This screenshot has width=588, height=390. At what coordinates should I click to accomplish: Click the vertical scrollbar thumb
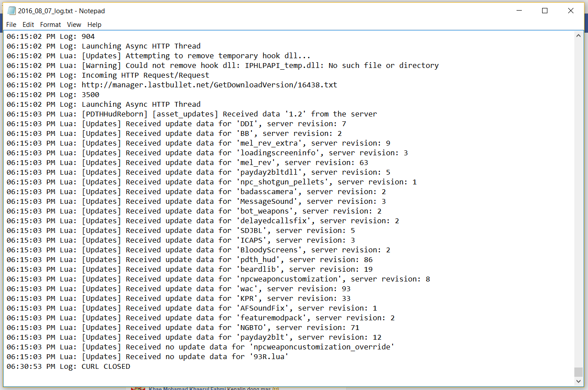[x=578, y=372]
